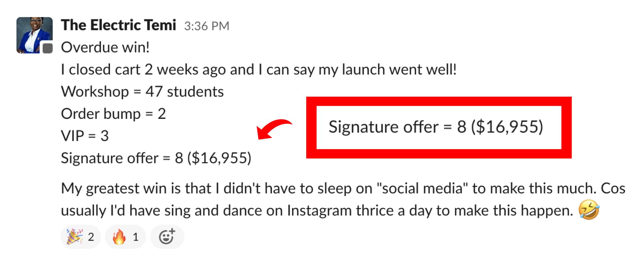644x269 pixels.
Task: Click the grey status indicator on avatar
Action: [x=47, y=48]
